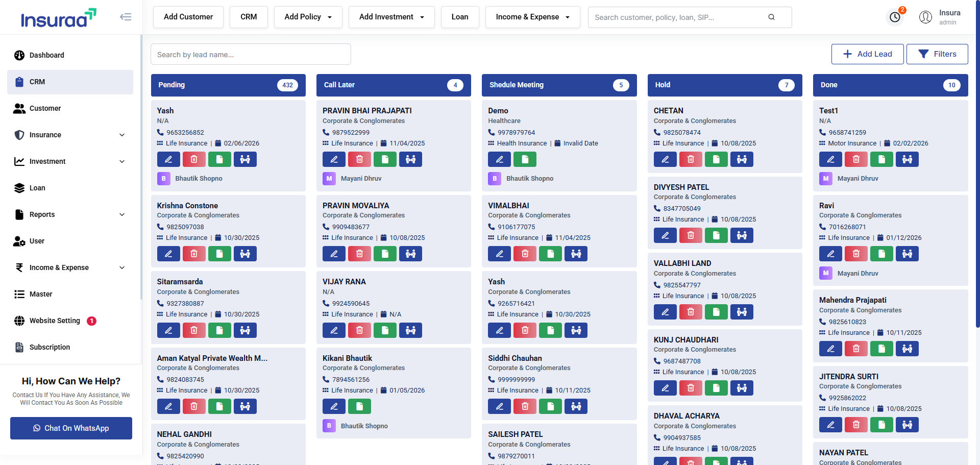This screenshot has height=465, width=980.
Task: Open the Insura admin profile avatar
Action: tap(925, 17)
